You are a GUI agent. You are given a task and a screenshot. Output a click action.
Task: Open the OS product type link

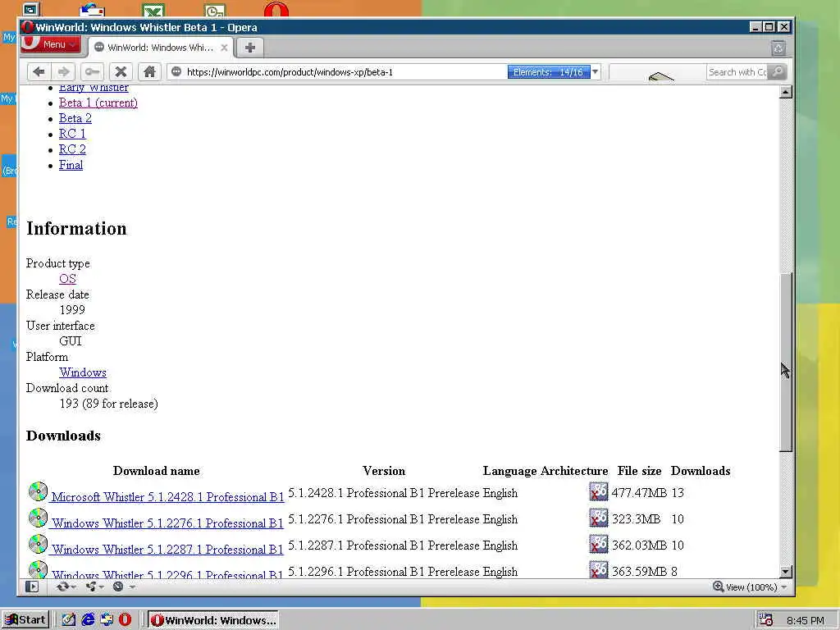(67, 279)
